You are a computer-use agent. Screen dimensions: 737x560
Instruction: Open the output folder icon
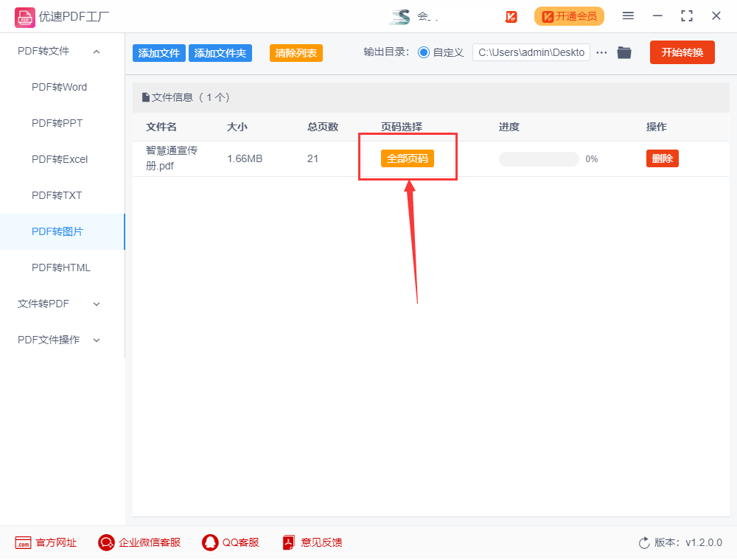(624, 52)
